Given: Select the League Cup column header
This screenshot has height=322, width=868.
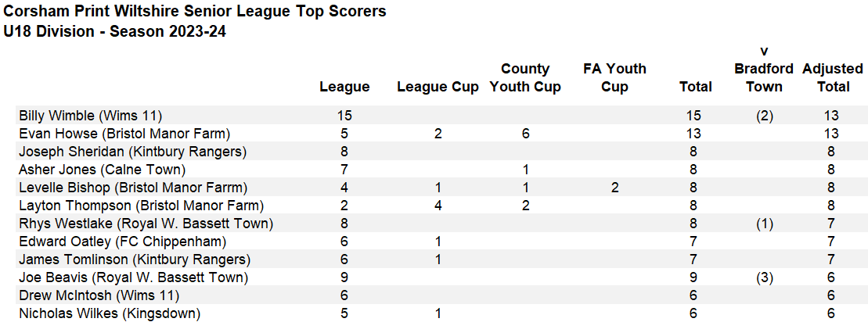Looking at the screenshot, I should tap(438, 88).
